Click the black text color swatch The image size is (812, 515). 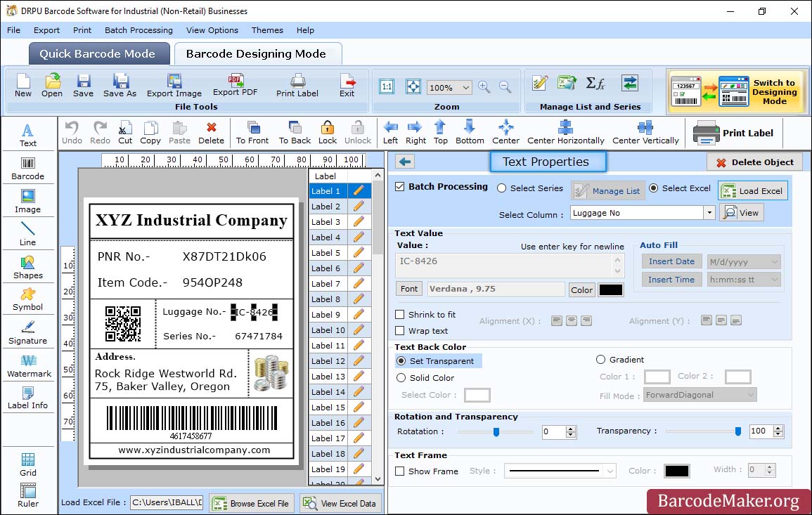[610, 290]
